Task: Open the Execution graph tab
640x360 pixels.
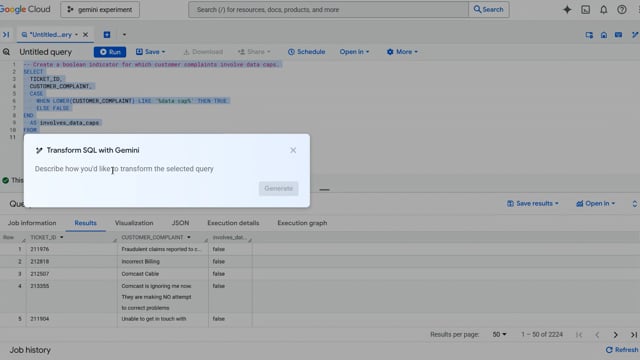Action: click(x=302, y=223)
